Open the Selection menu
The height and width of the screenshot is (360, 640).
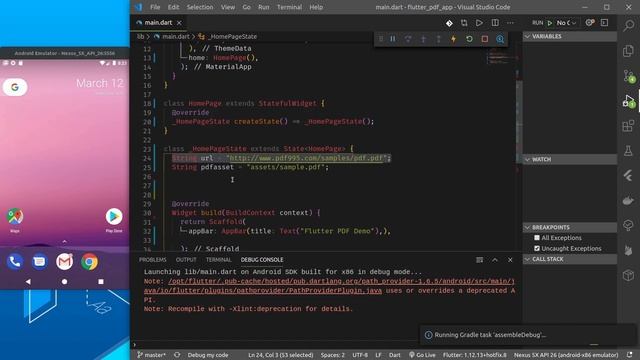click(200, 7)
